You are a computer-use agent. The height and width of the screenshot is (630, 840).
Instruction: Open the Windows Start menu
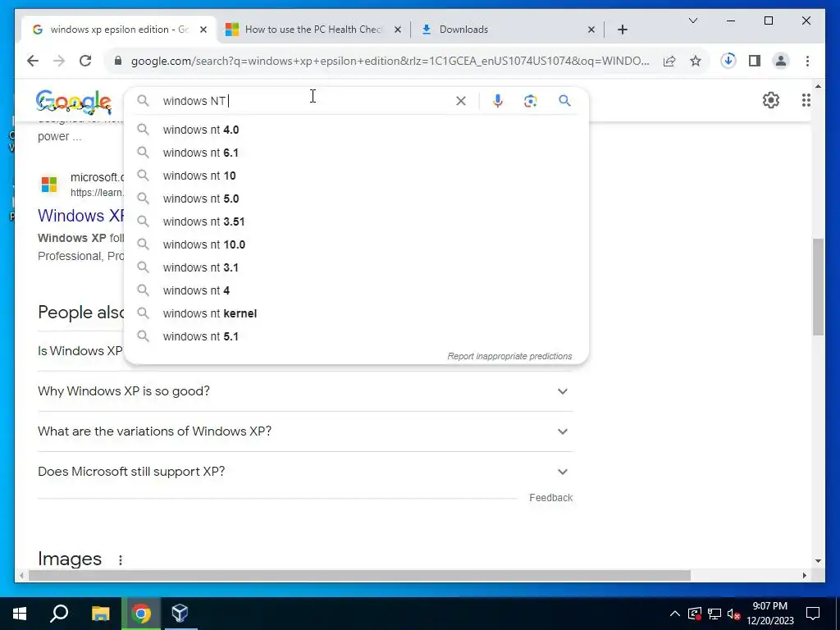point(20,614)
